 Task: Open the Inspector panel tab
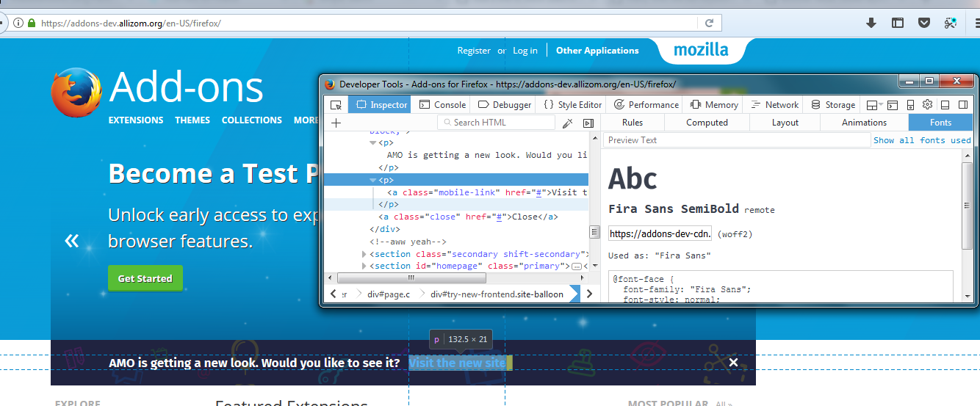click(x=381, y=105)
